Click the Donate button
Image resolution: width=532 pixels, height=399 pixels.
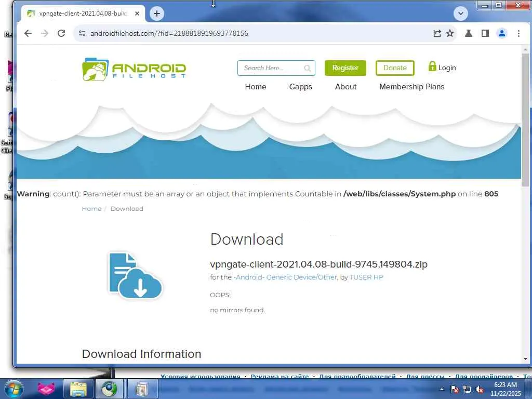(x=395, y=68)
